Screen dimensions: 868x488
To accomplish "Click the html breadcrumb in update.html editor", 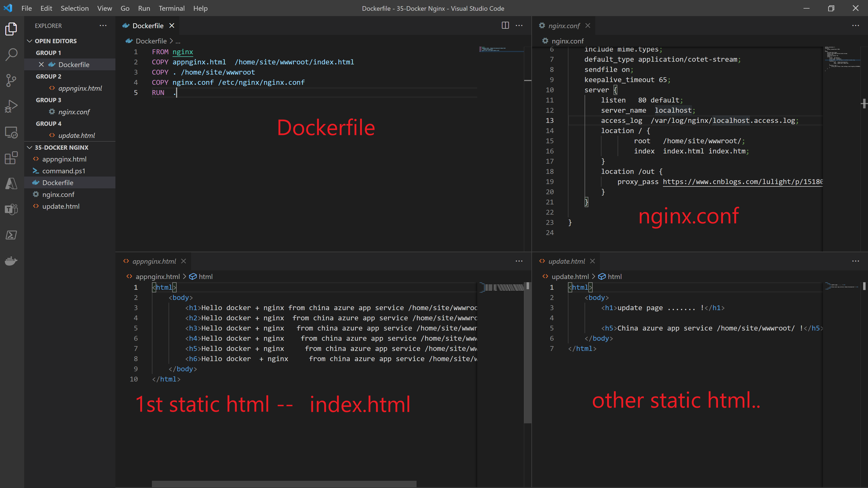I will (614, 277).
